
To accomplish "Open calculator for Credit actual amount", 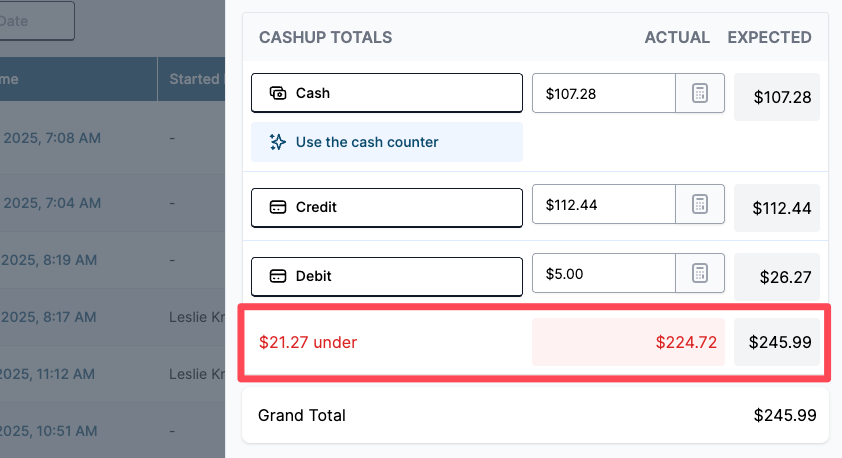I will tap(700, 205).
